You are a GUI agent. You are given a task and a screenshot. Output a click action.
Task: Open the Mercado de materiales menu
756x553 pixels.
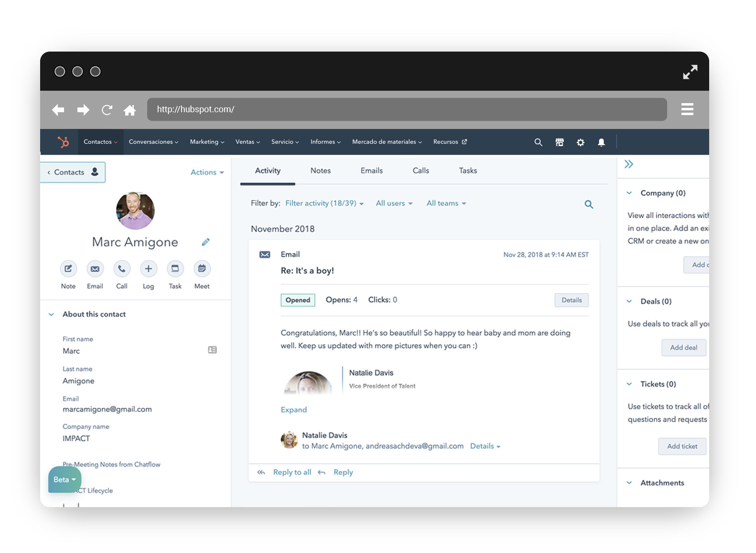387,142
